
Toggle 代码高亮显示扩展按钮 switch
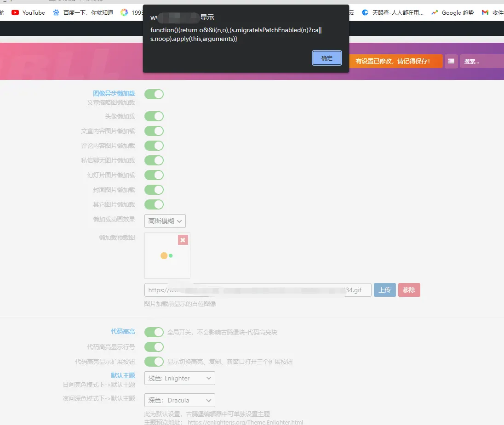click(154, 362)
